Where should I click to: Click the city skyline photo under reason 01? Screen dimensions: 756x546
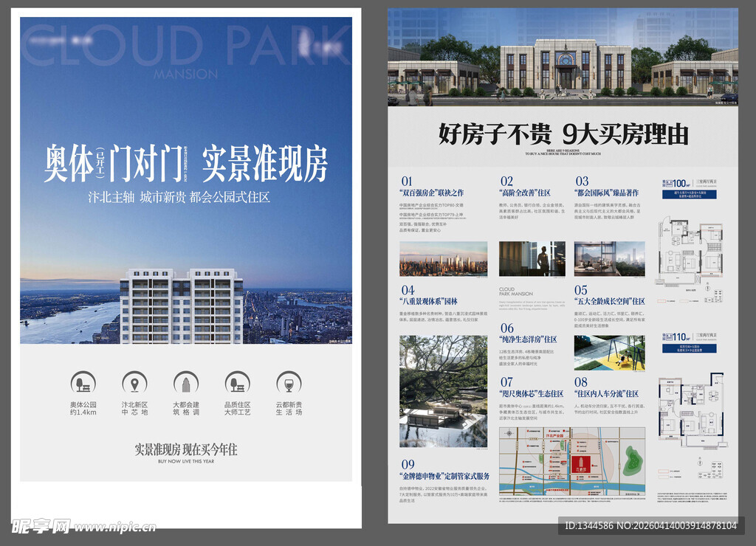pos(443,259)
